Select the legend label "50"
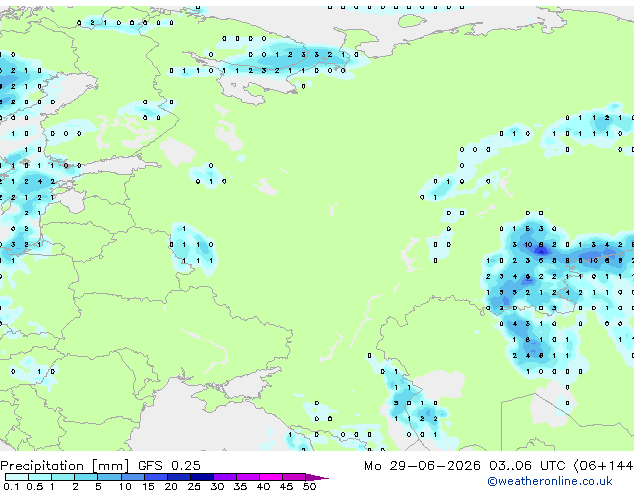634x490 pixels. click(x=309, y=486)
